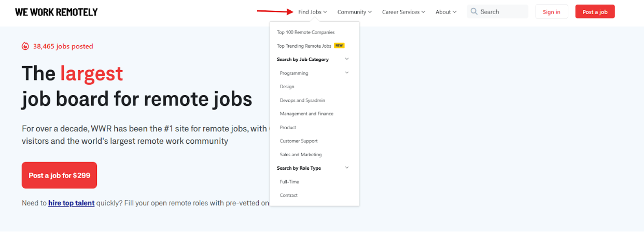Open the Community menu
The image size is (644, 232).
tap(355, 12)
